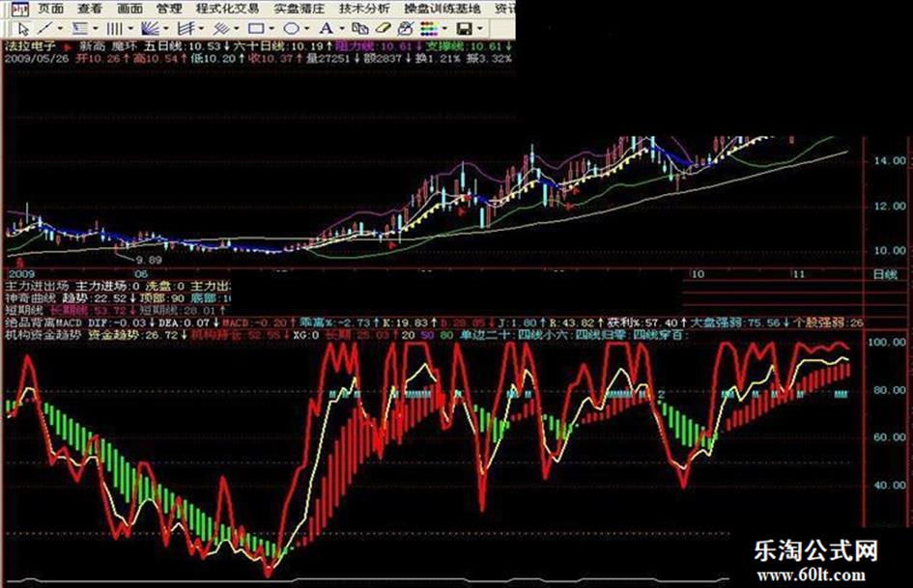
Task: Open the trend line tool dropdown arrow
Action: point(61,28)
